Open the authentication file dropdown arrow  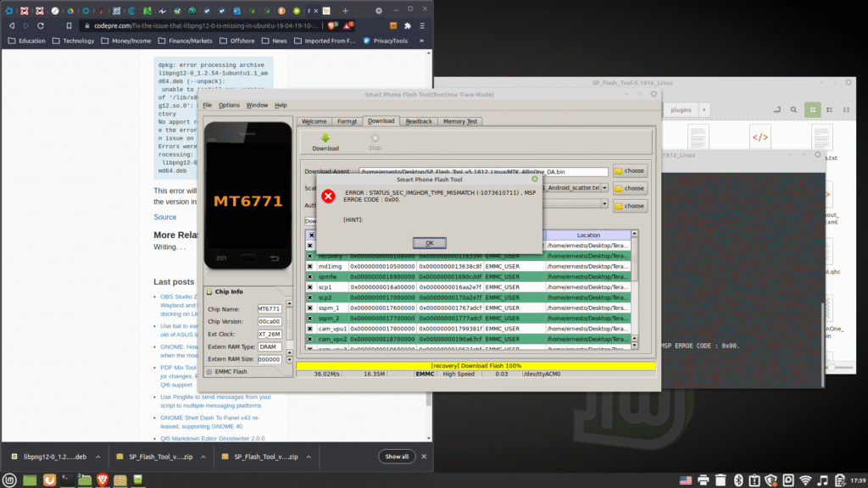click(x=605, y=204)
